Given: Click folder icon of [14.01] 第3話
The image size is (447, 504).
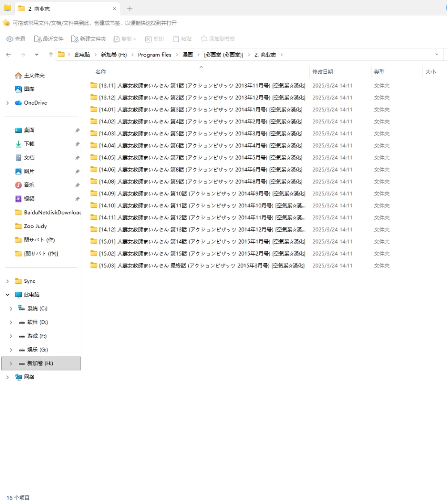Looking at the screenshot, I should 93,109.
